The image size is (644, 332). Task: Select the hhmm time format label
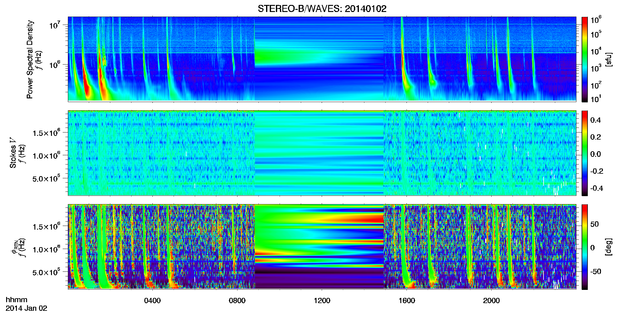17,300
